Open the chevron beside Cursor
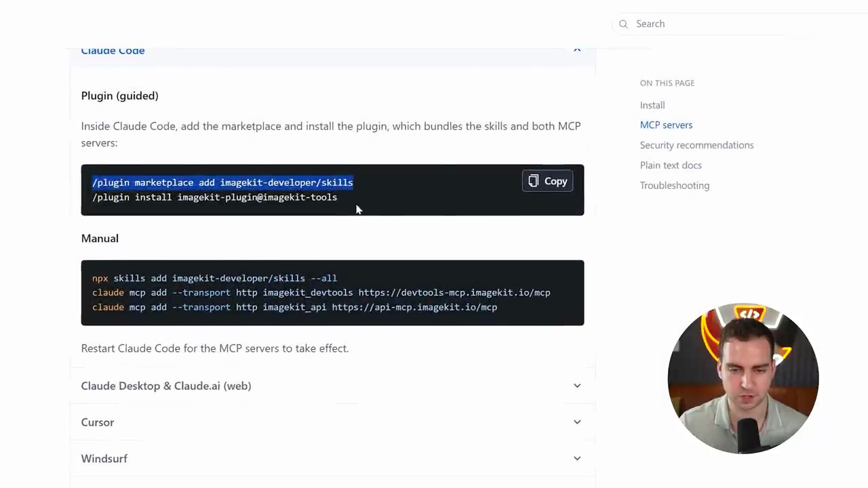 577,422
